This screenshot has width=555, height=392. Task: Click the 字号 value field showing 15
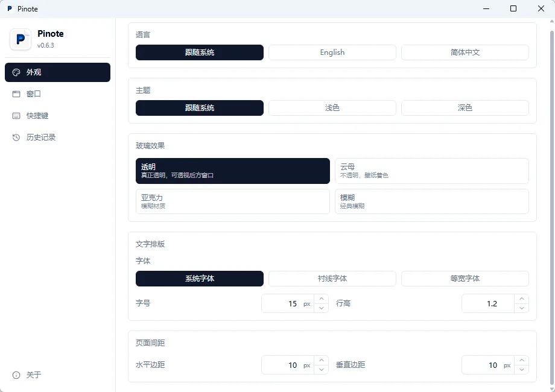pos(288,303)
